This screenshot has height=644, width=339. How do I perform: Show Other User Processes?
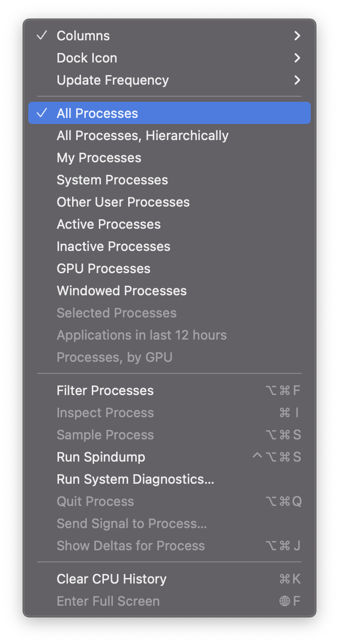pos(123,202)
